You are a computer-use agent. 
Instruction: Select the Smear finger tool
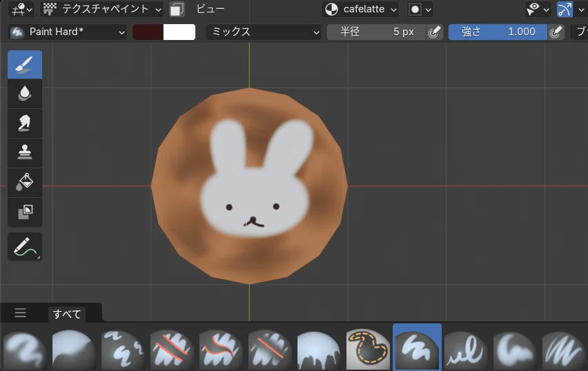click(25, 123)
